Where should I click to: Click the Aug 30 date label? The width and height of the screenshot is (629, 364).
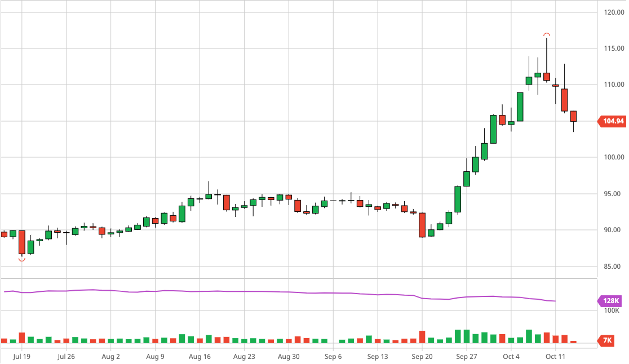[289, 356]
